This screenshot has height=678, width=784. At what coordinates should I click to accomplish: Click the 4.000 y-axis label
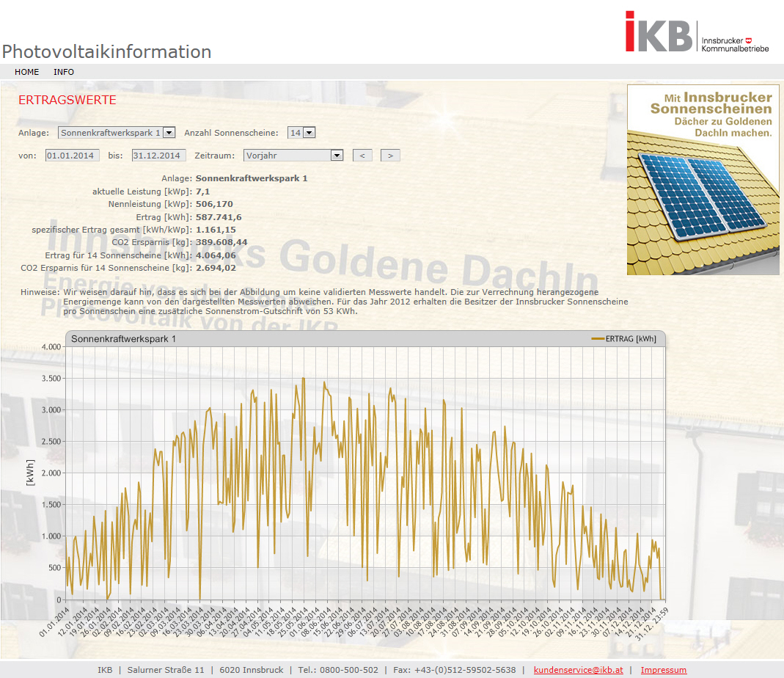coord(51,347)
